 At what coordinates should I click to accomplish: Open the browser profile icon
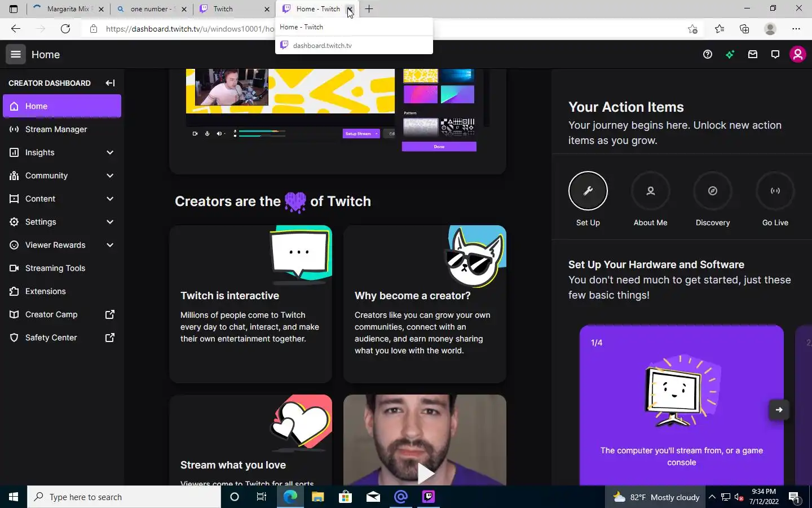point(770,29)
